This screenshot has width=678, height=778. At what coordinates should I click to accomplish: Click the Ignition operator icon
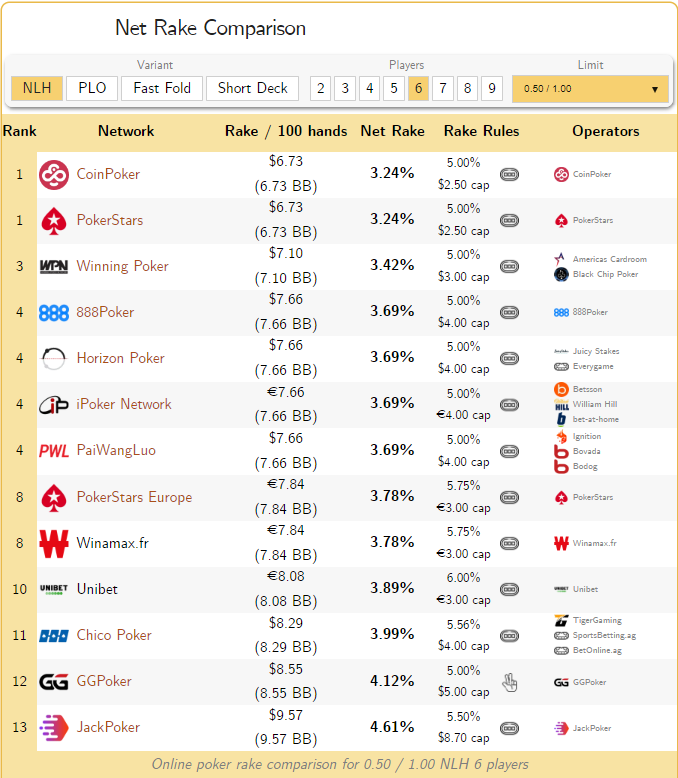tap(561, 437)
